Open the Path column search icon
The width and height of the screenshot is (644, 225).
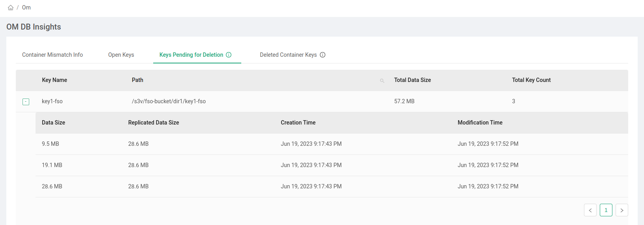[382, 80]
